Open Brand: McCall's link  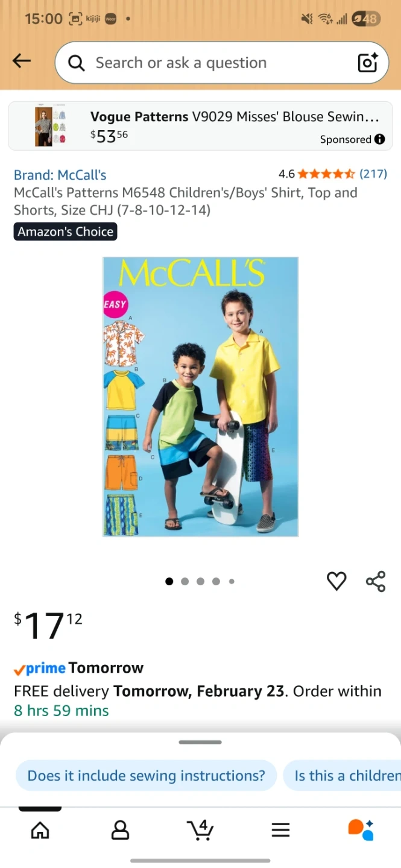(60, 175)
